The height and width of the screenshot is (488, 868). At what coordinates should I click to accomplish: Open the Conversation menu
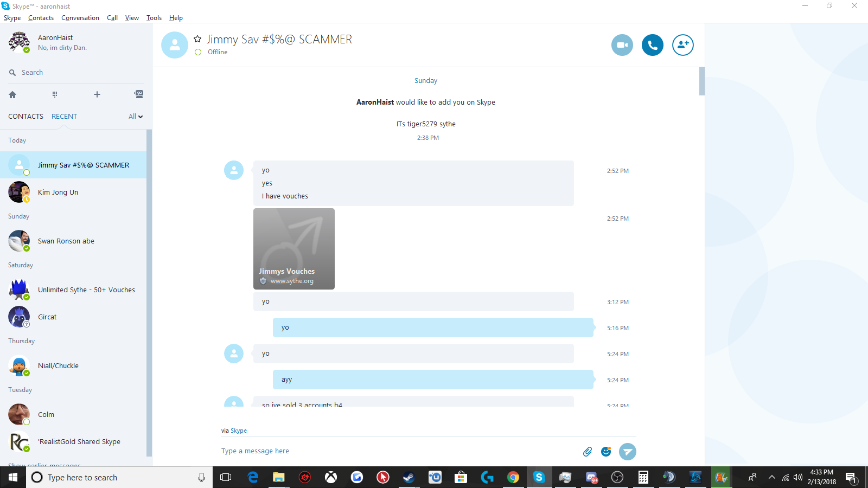(80, 18)
